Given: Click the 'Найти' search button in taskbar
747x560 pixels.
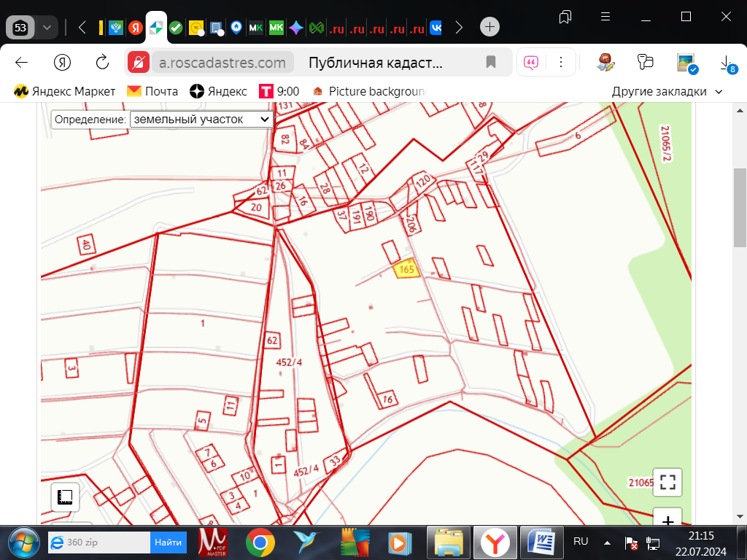Looking at the screenshot, I should tap(168, 542).
